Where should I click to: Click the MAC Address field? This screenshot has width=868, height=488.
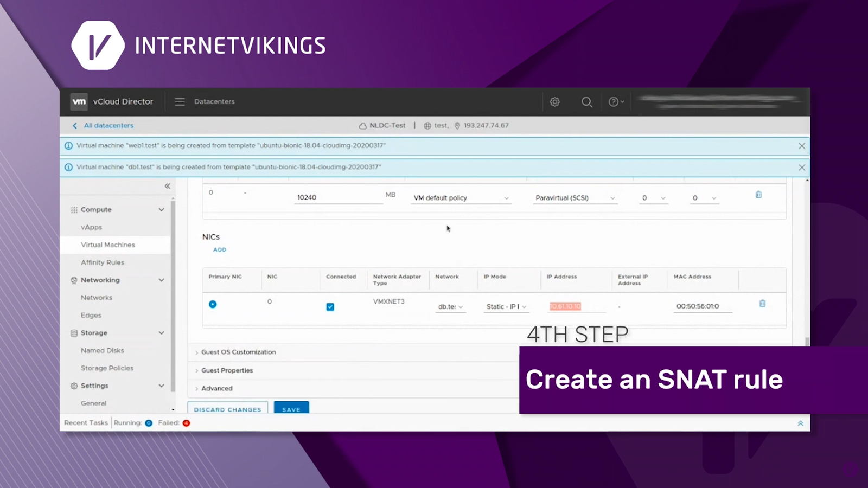[x=703, y=307]
